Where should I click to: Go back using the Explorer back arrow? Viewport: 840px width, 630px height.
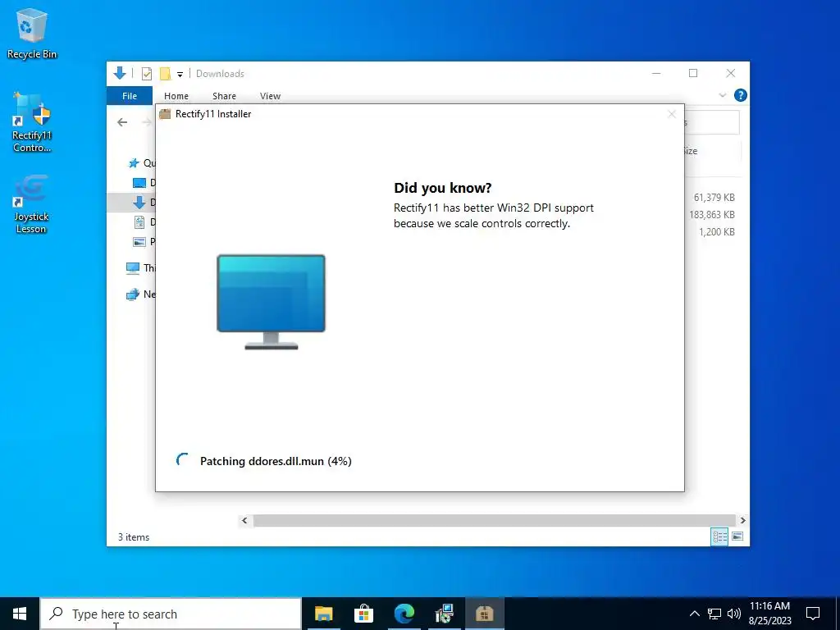pos(122,122)
